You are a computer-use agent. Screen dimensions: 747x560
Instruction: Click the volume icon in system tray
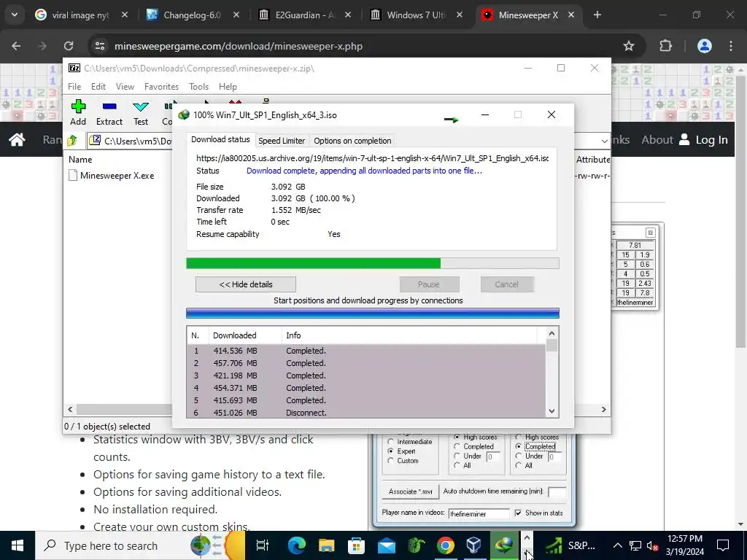(x=653, y=545)
